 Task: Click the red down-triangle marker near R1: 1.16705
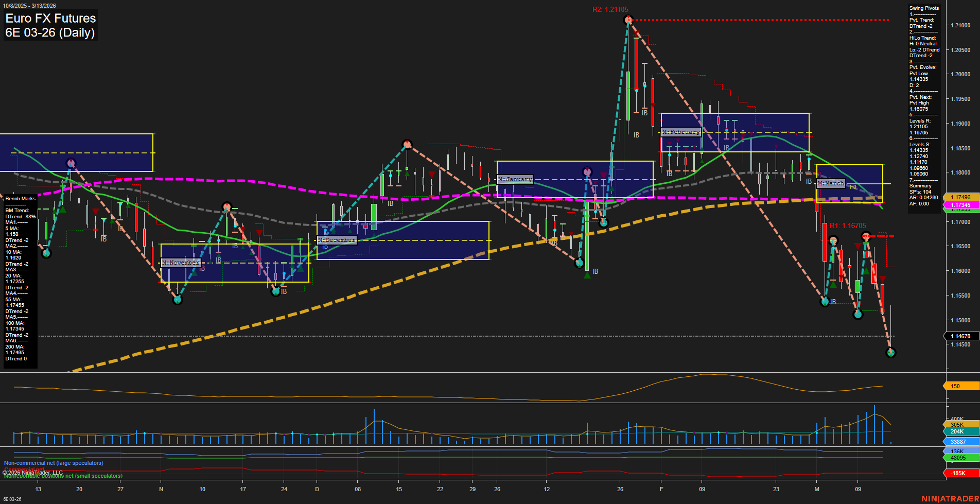[x=857, y=246]
